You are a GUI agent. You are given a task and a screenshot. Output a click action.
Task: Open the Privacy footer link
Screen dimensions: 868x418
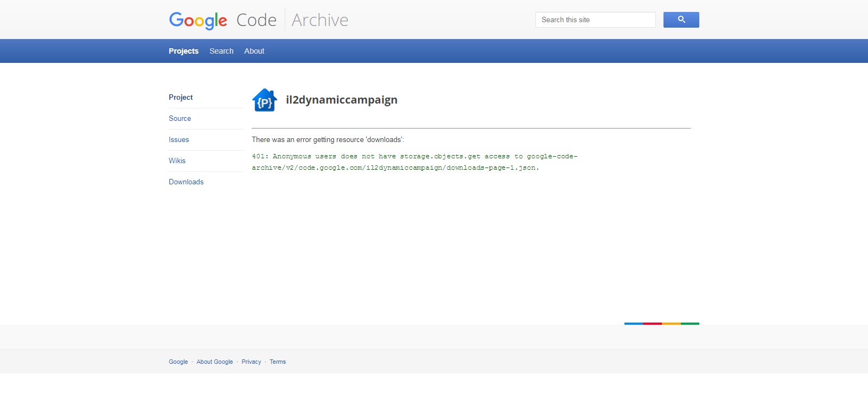click(x=251, y=362)
